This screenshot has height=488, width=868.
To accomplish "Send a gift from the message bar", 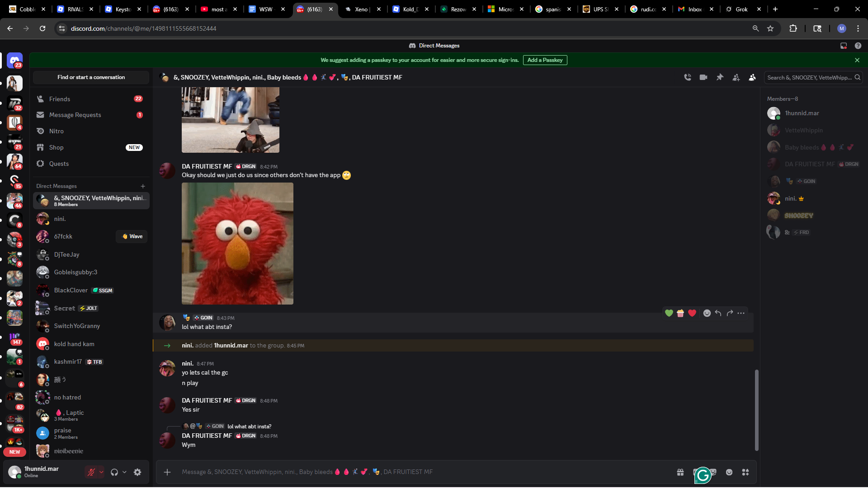I will pyautogui.click(x=680, y=472).
